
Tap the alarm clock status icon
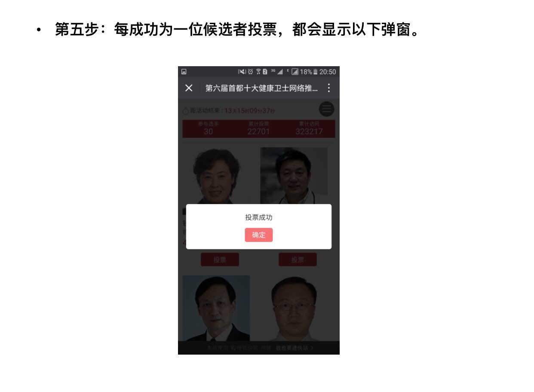250,71
